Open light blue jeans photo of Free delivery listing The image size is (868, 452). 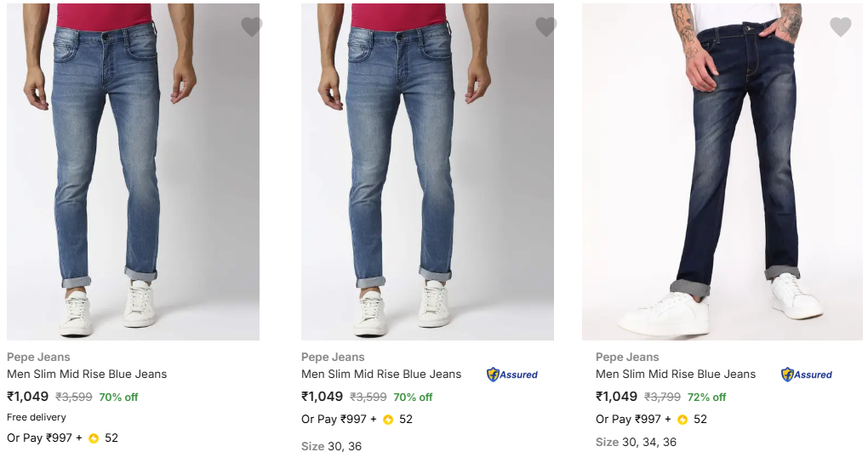pyautogui.click(x=133, y=172)
